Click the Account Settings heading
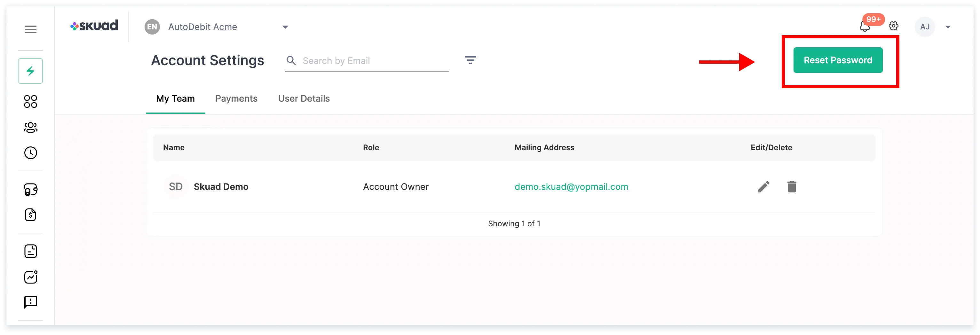This screenshot has height=335, width=980. pos(207,60)
